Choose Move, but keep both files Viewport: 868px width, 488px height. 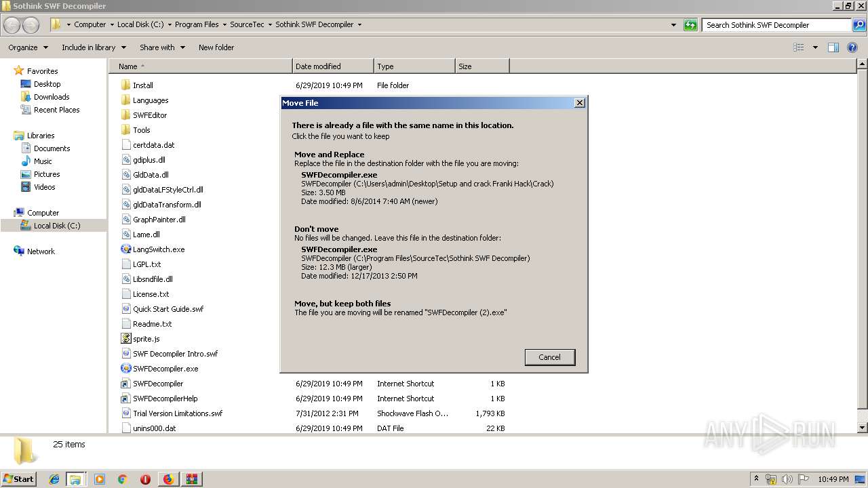tap(434, 308)
